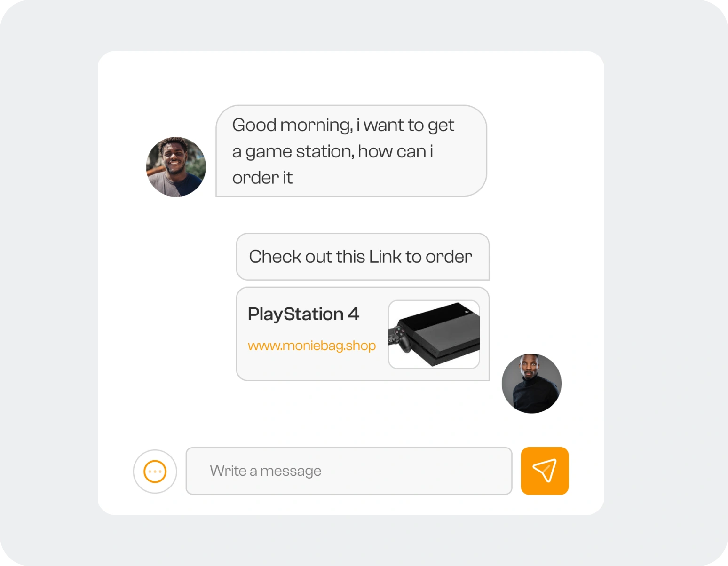Click the orange send message button
The image size is (728, 566).
pos(545,471)
